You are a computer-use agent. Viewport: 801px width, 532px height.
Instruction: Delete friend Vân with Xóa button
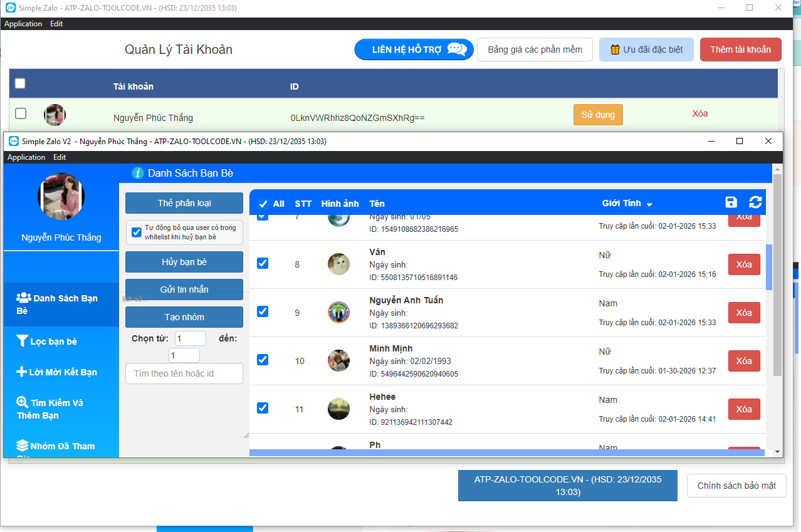tap(744, 264)
